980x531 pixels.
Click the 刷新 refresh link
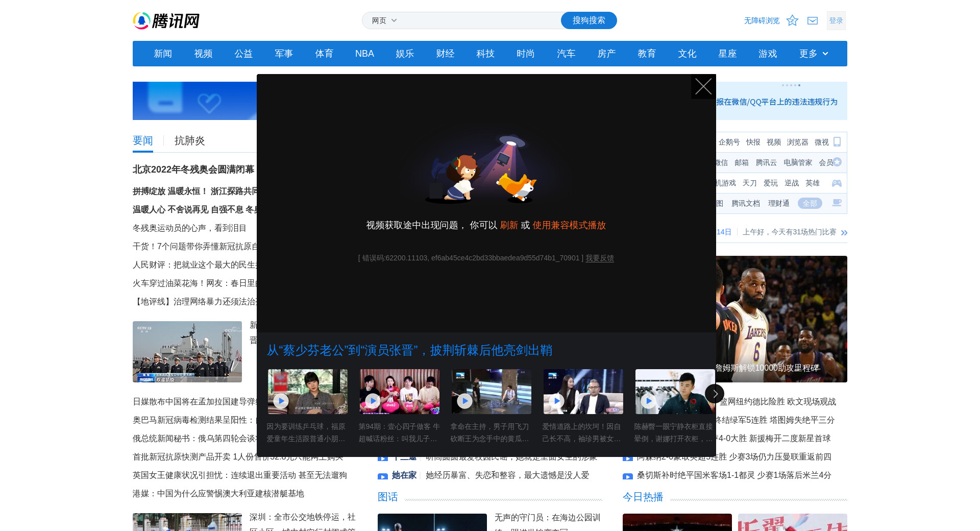click(x=509, y=225)
